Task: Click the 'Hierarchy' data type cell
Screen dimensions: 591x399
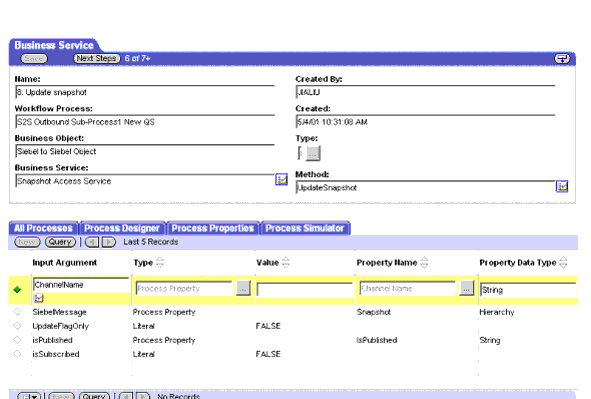Action: coord(496,312)
